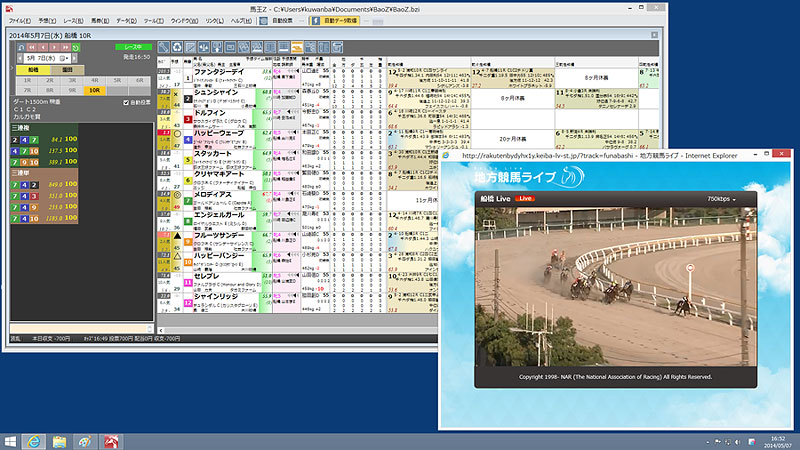The width and height of the screenshot is (800, 450).
Task: Click the curved return arrow navigation icon
Action: click(21, 47)
